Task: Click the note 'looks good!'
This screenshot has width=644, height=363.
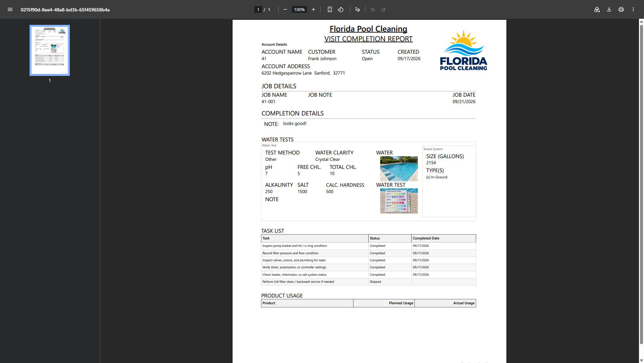Action: tap(295, 124)
